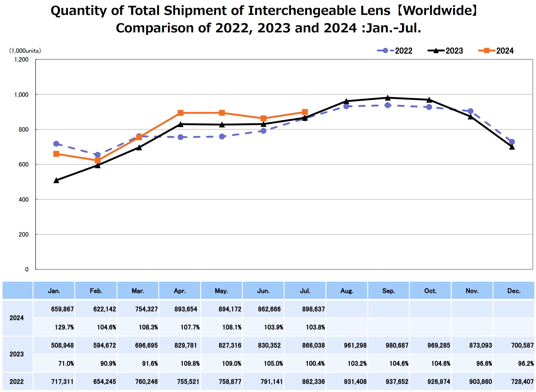The height and width of the screenshot is (392, 536).
Task: Click the 898,637 cell for July 2024
Action: tap(305, 309)
